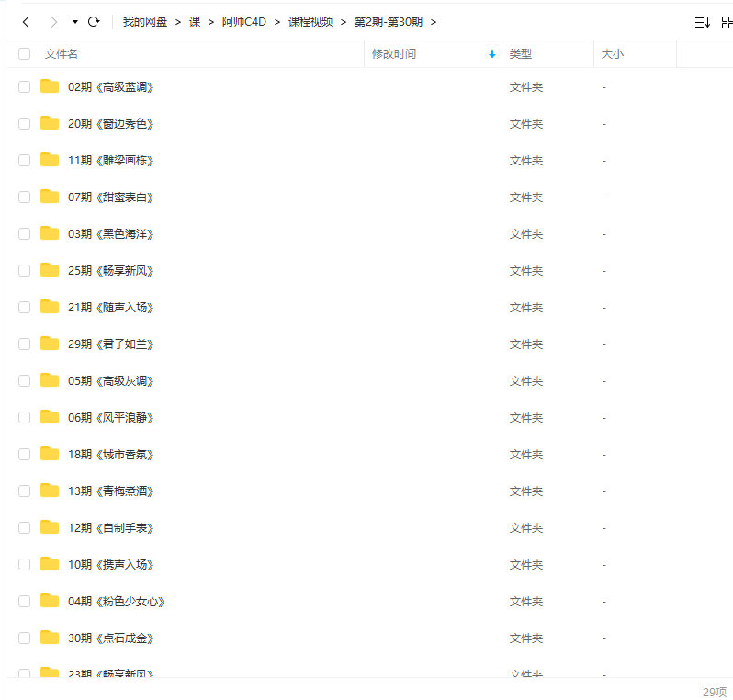Sort by 类型 column header
The width and height of the screenshot is (733, 700).
point(521,54)
